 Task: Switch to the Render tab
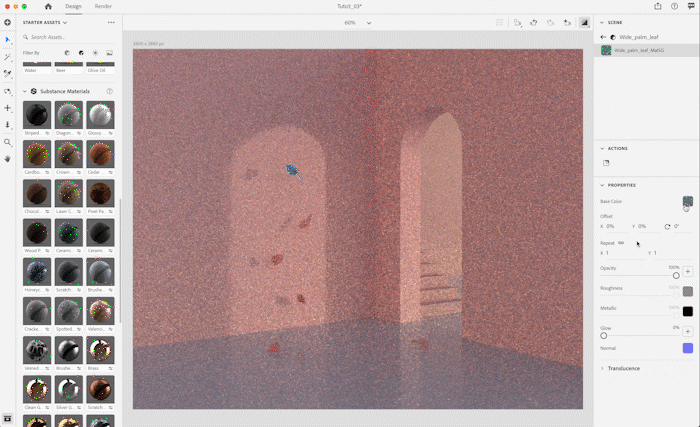[x=103, y=6]
